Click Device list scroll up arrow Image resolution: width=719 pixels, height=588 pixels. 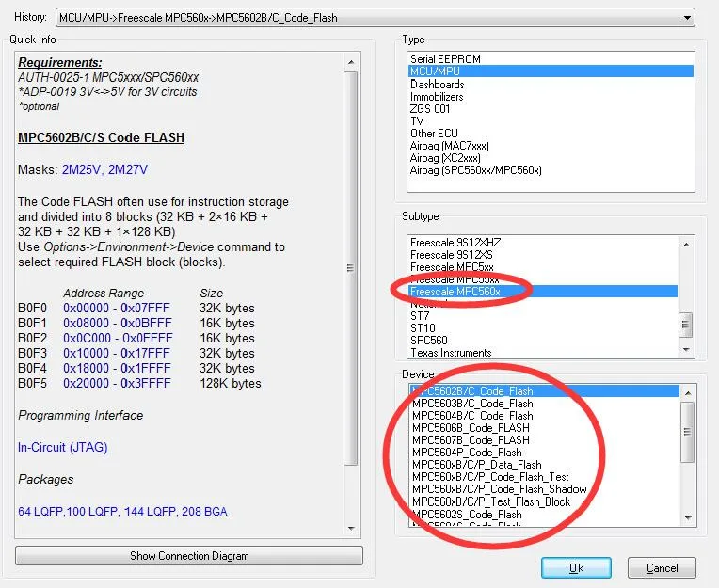(x=688, y=393)
